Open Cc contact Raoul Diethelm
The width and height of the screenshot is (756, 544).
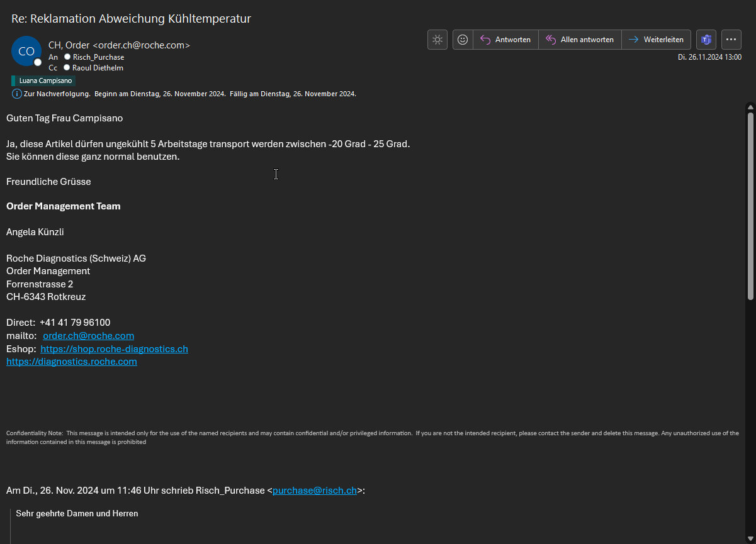point(98,68)
